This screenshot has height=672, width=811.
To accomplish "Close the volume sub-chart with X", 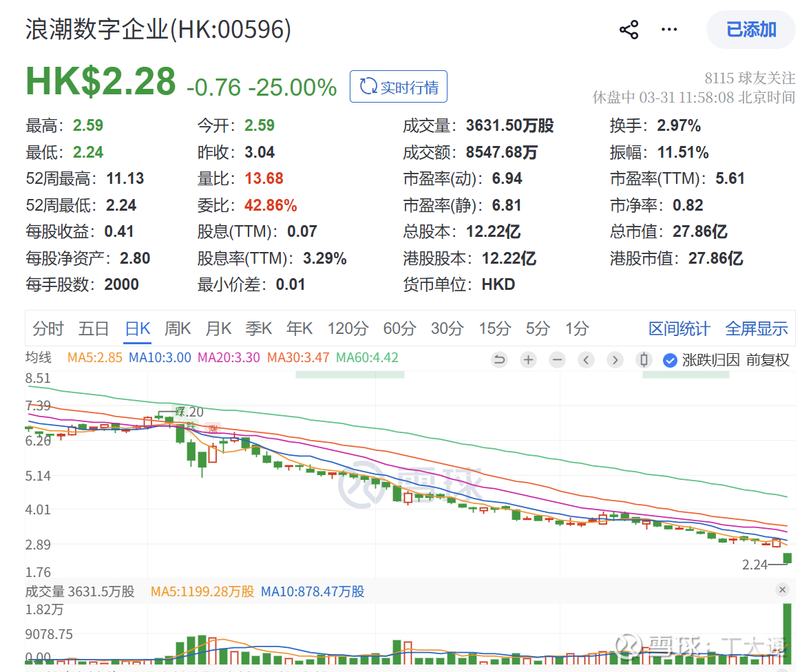I will coord(783,590).
